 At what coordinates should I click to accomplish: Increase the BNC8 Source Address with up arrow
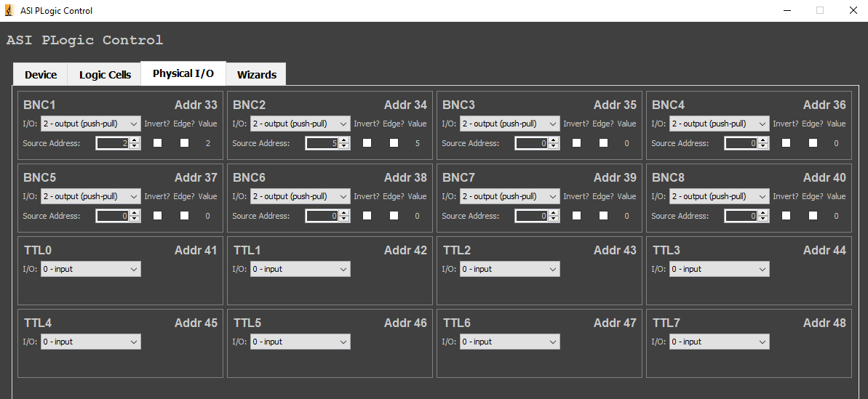click(763, 213)
